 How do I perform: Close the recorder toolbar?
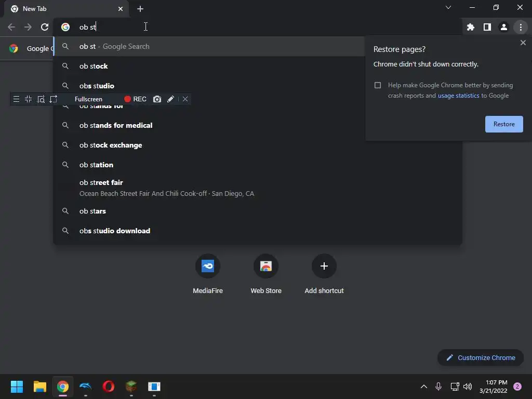point(185,99)
